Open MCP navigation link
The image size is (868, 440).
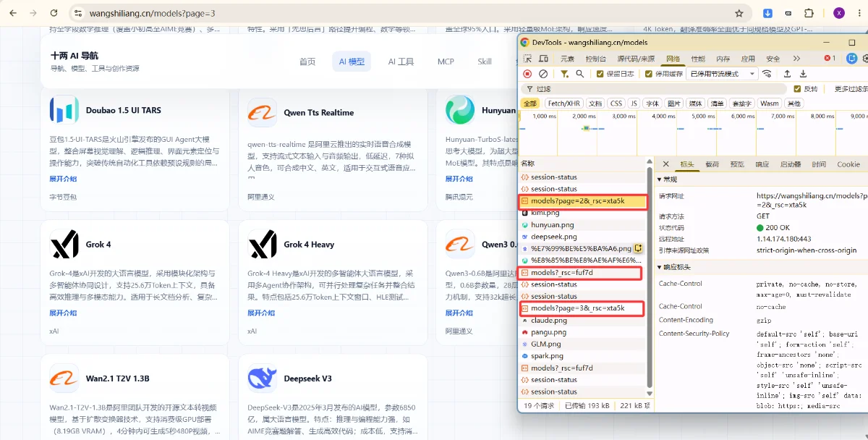pyautogui.click(x=446, y=62)
